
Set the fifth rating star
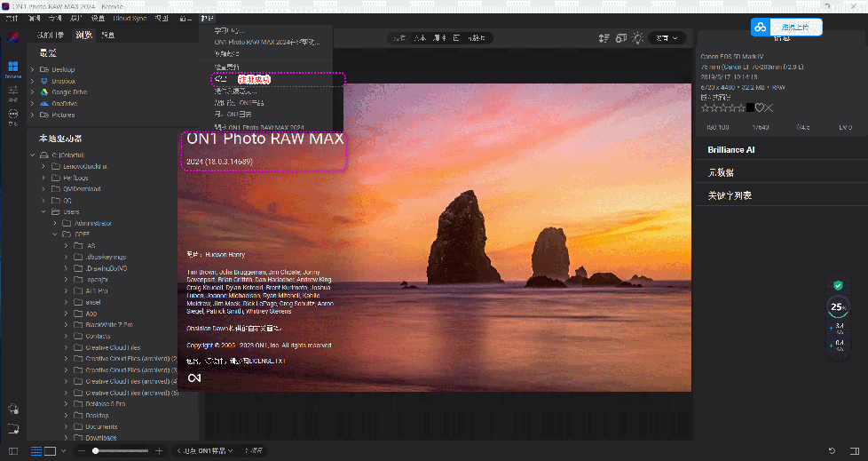tap(741, 108)
